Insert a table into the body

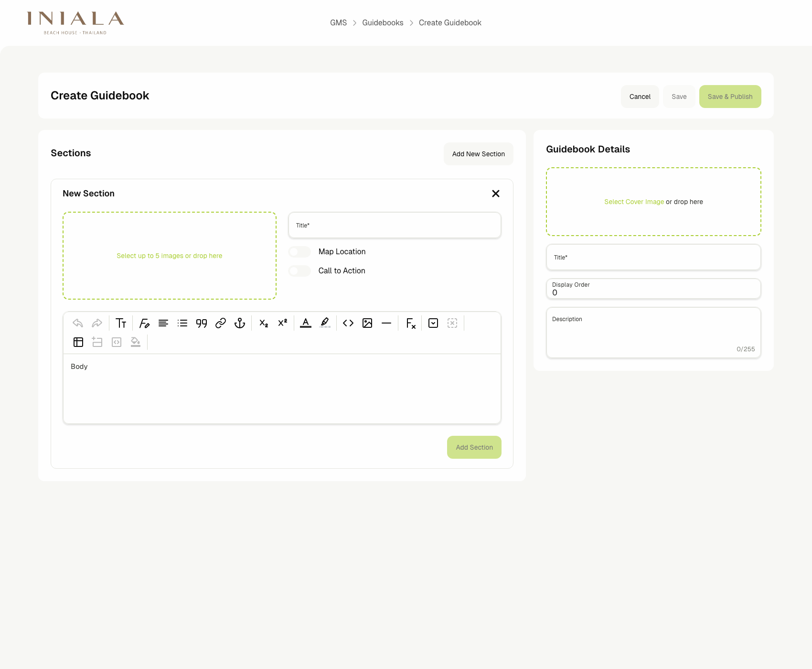(78, 342)
